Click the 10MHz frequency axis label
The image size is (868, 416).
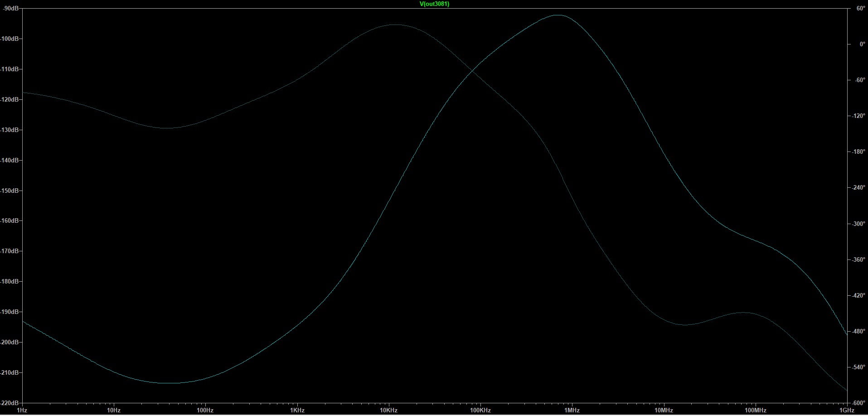pyautogui.click(x=664, y=411)
